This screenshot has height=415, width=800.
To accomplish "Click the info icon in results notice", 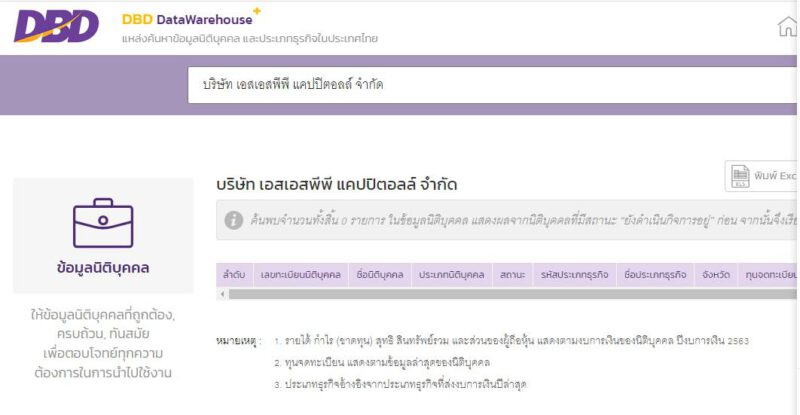I will click(x=234, y=220).
